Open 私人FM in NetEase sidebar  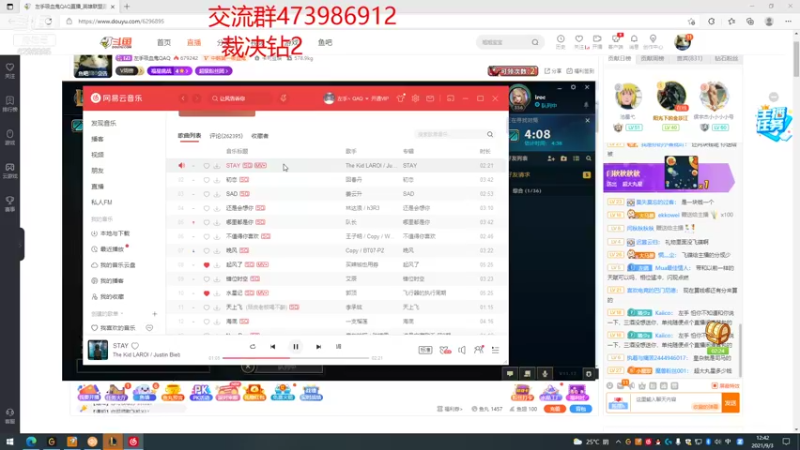click(x=102, y=202)
